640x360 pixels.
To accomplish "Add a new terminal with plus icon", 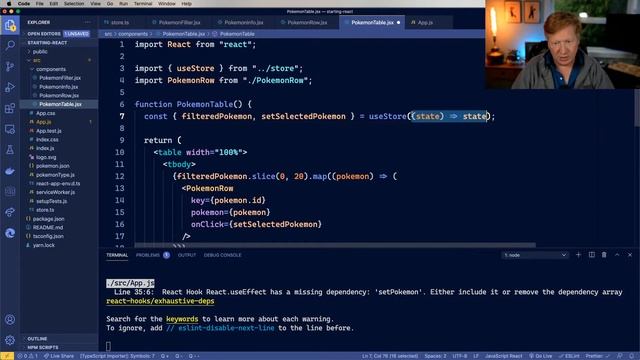I will (x=578, y=255).
